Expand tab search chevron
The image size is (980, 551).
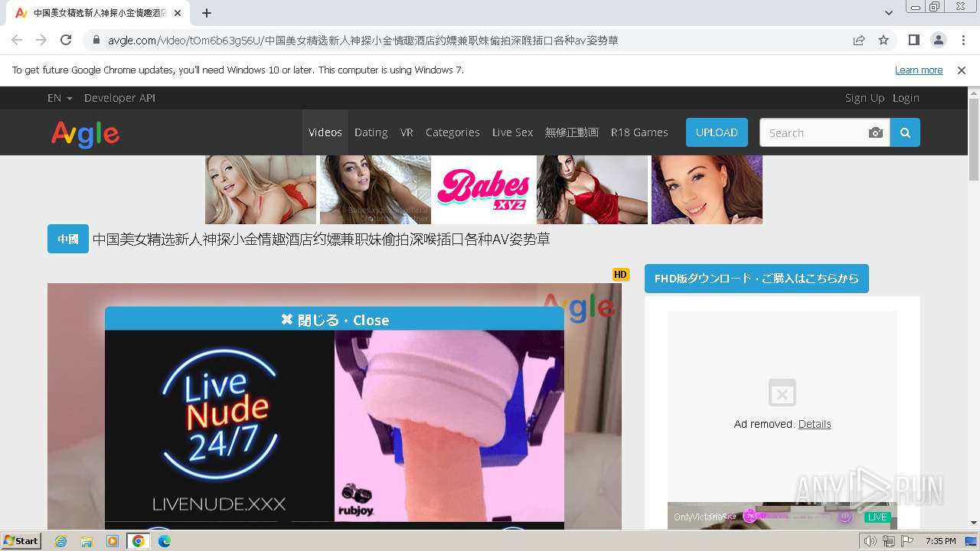(x=889, y=13)
